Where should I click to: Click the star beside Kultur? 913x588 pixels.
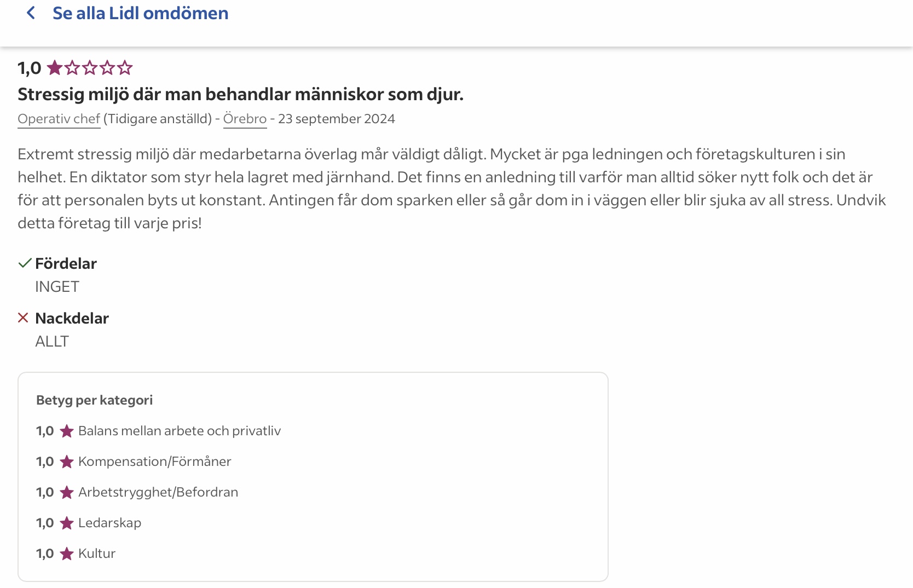coord(67,554)
